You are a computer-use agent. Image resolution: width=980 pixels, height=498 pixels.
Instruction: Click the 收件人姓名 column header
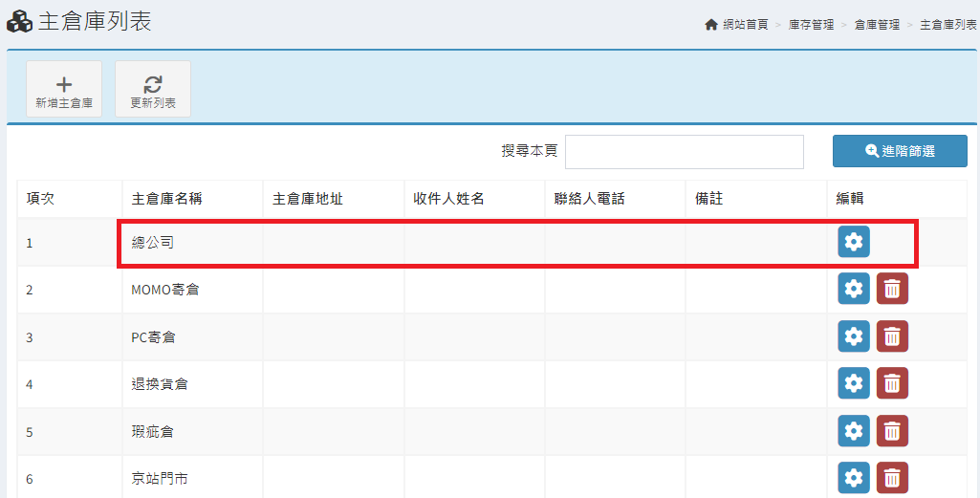pos(448,199)
